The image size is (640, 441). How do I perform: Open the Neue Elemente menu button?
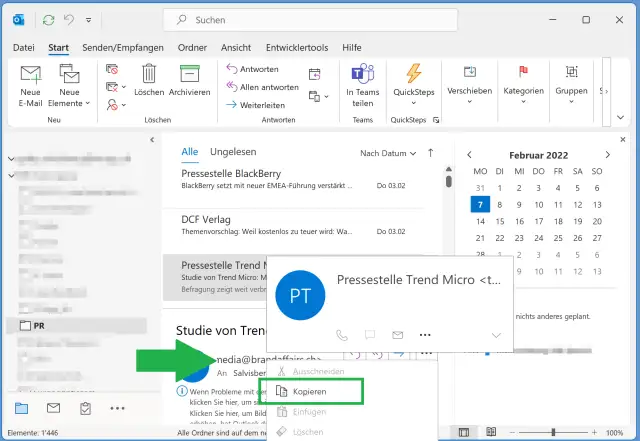(69, 86)
